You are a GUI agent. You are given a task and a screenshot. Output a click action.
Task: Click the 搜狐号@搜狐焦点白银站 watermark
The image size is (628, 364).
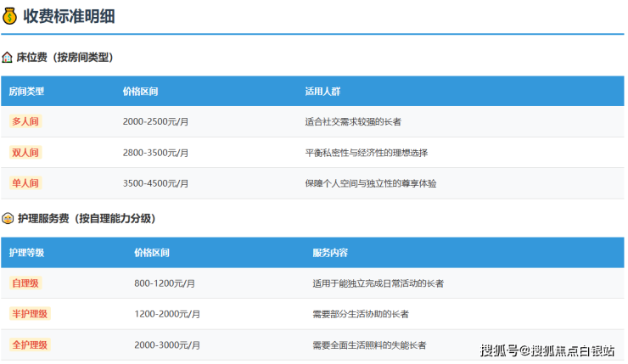tap(548, 350)
